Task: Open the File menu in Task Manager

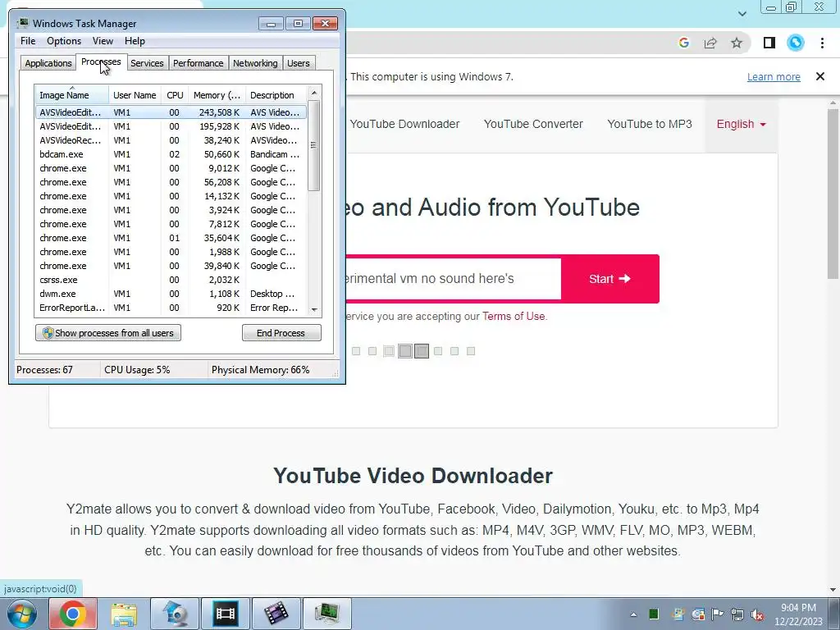Action: [28, 41]
